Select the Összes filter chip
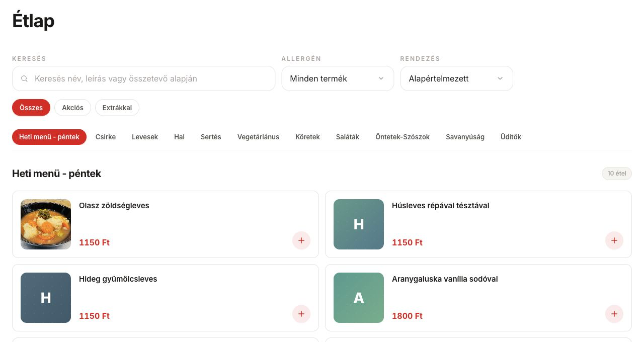 click(x=31, y=108)
